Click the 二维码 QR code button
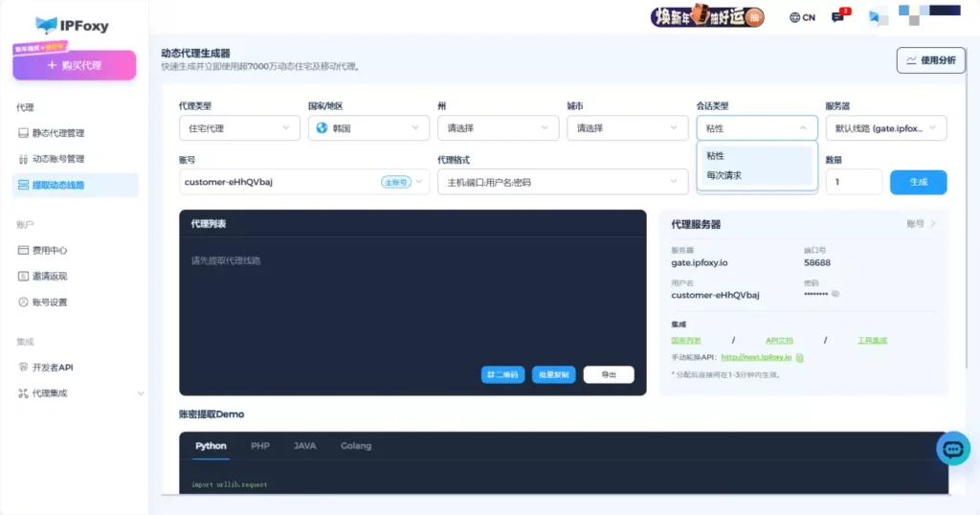 pyautogui.click(x=502, y=375)
